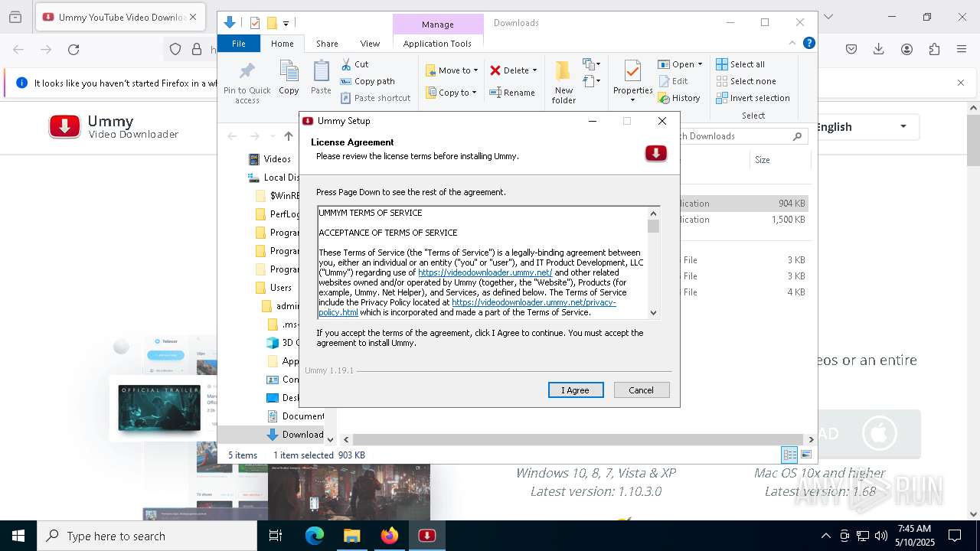Click the Firefox account icon
The width and height of the screenshot is (980, 551).
tap(906, 50)
